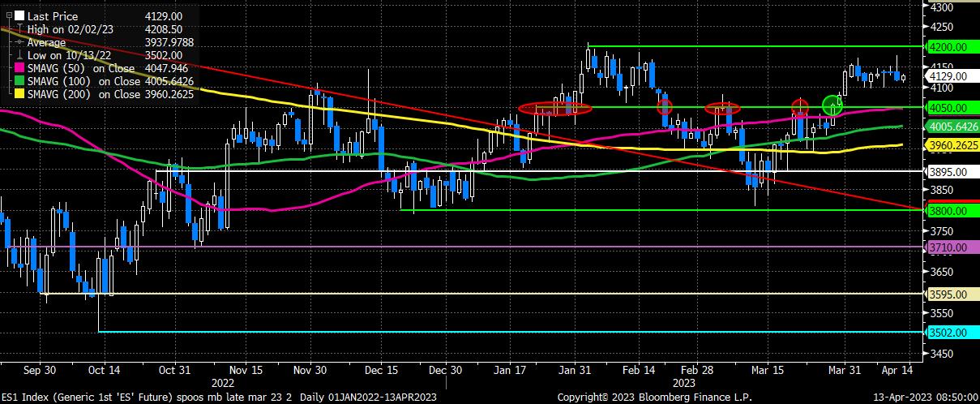Click the 4250 price axis tick
This screenshot has height=404, width=980.
click(x=943, y=27)
